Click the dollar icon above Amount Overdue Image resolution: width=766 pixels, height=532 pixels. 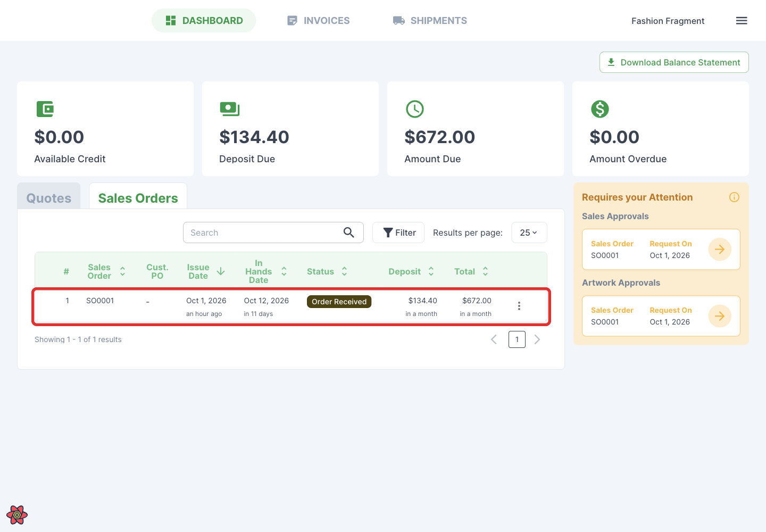[600, 109]
